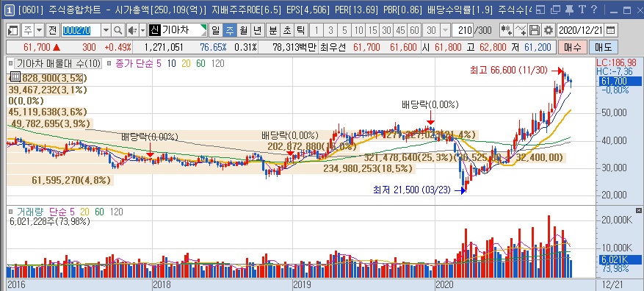Screen dimensions: 644x291
Task: Select the 3 interval button
Action: pyautogui.click(x=330, y=30)
